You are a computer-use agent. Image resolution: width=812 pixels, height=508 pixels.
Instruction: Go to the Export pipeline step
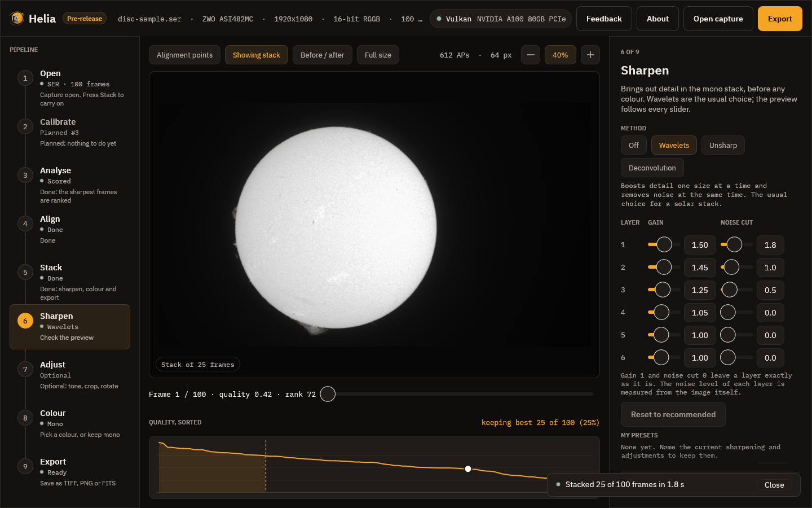[70, 472]
